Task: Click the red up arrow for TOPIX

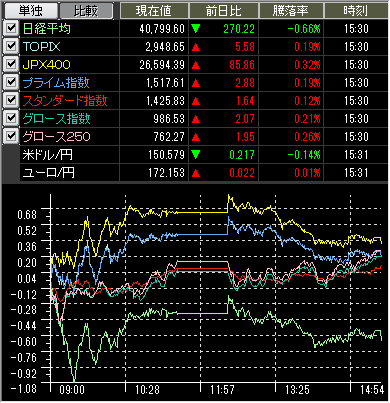Action: (196, 47)
